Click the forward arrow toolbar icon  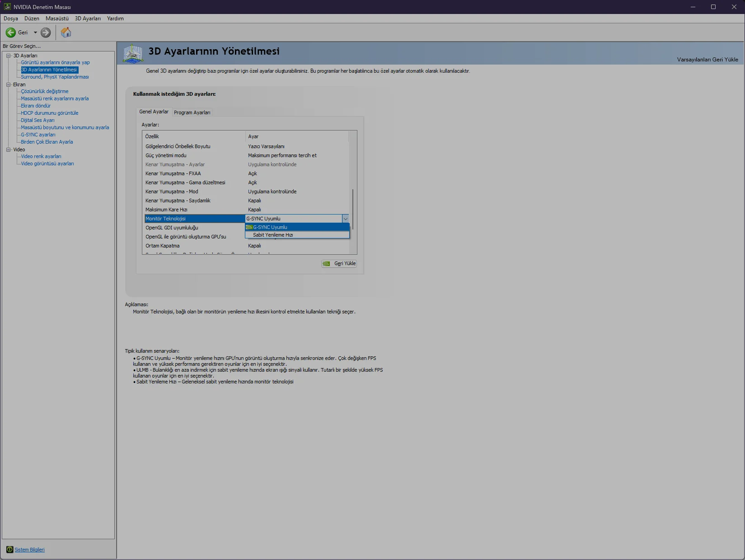pyautogui.click(x=46, y=33)
